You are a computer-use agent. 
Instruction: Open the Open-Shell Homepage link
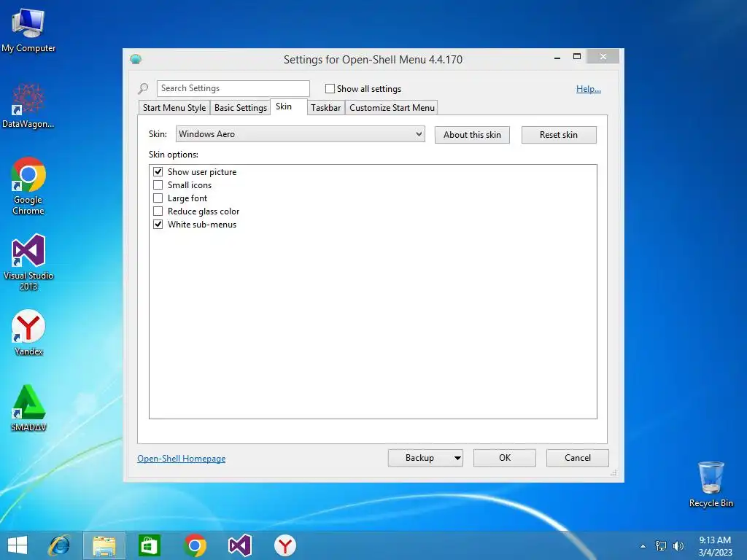point(182,459)
